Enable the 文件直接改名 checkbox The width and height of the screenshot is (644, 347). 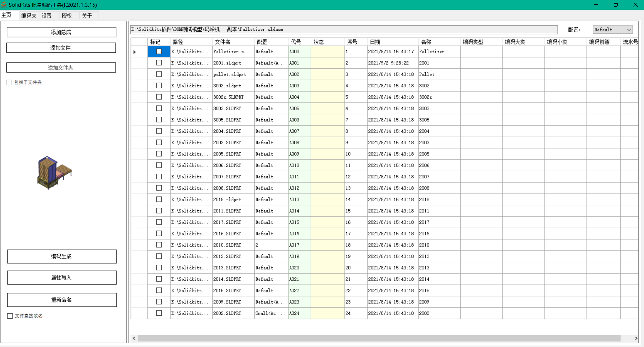10,316
